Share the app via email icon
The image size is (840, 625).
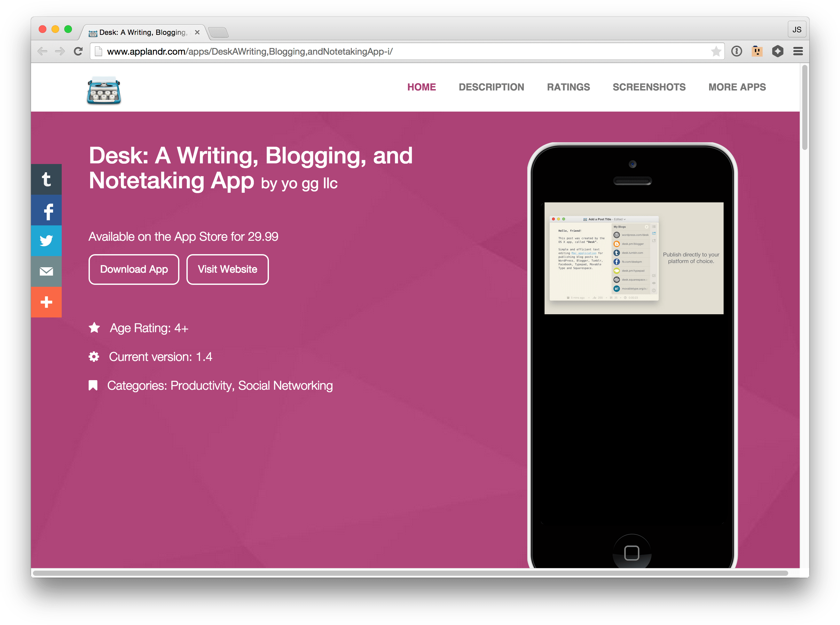(46, 272)
